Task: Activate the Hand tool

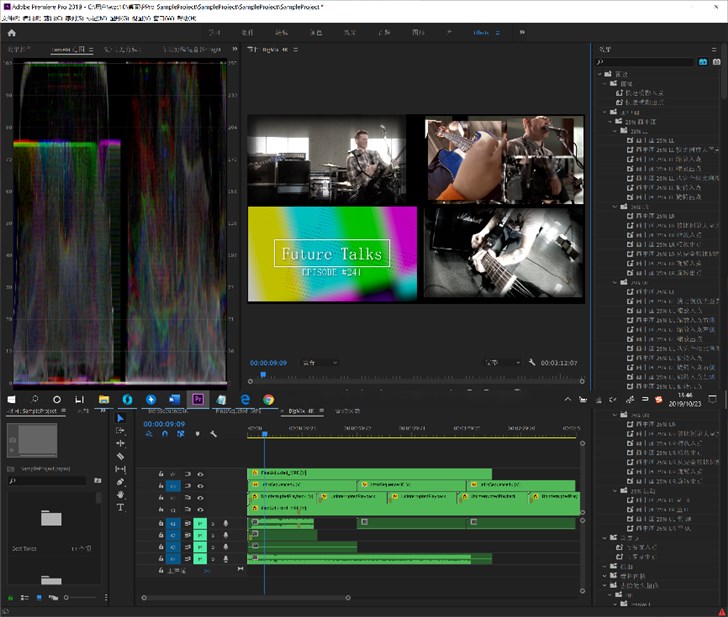Action: pos(121,494)
